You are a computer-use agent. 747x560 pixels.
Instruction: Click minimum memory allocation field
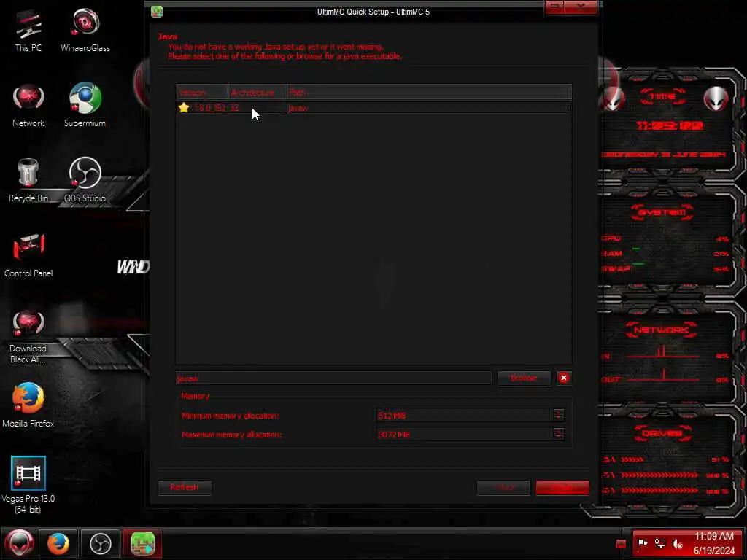(465, 415)
